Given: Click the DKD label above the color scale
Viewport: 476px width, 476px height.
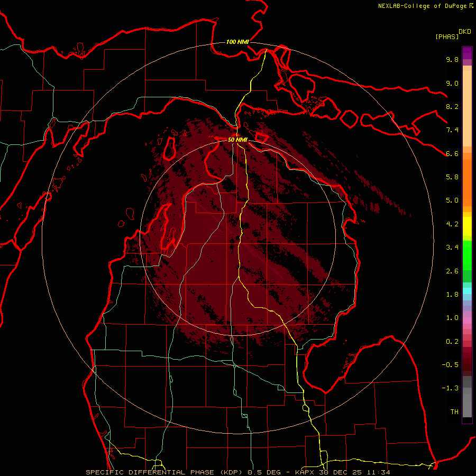Looking at the screenshot, I should [x=465, y=32].
